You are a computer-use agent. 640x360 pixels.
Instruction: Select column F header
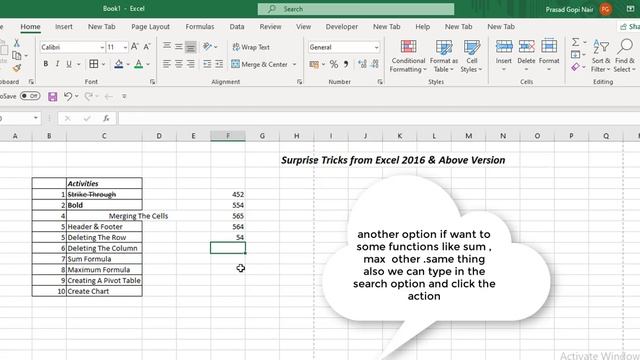click(228, 136)
